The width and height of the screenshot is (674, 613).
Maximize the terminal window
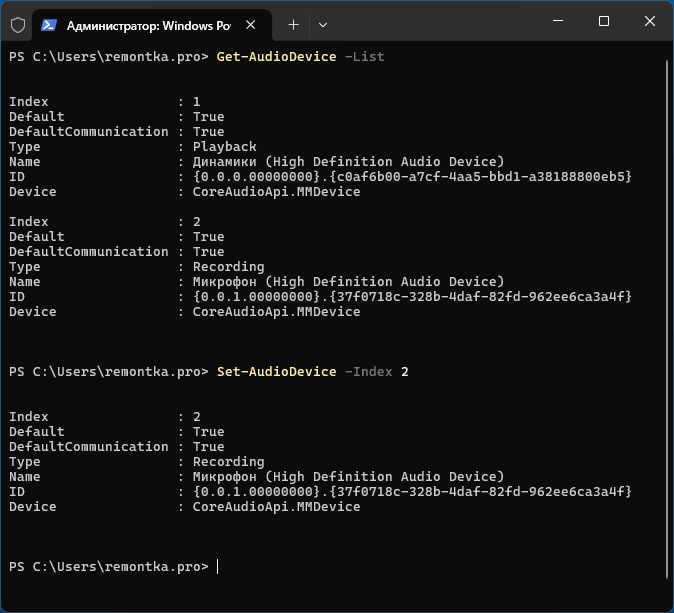(604, 21)
